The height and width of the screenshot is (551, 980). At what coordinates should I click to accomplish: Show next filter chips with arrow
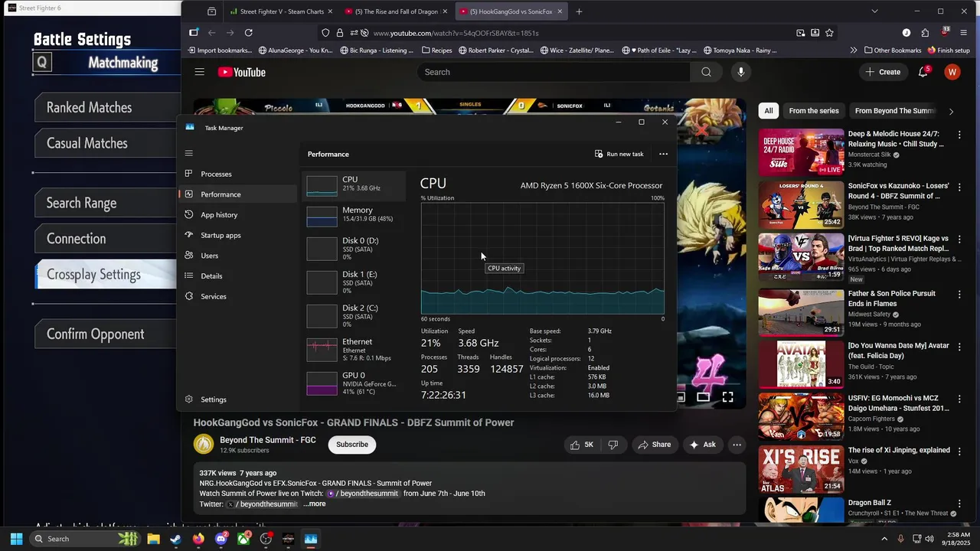(951, 111)
